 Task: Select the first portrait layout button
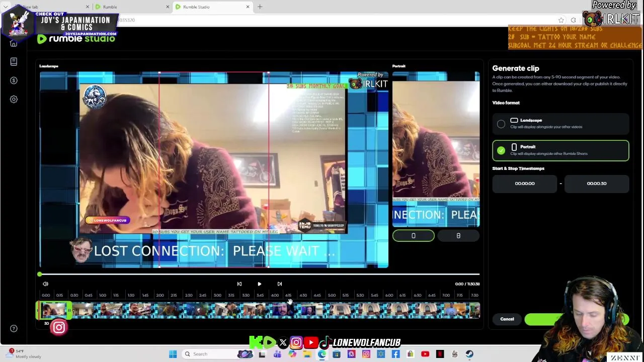coord(413,236)
